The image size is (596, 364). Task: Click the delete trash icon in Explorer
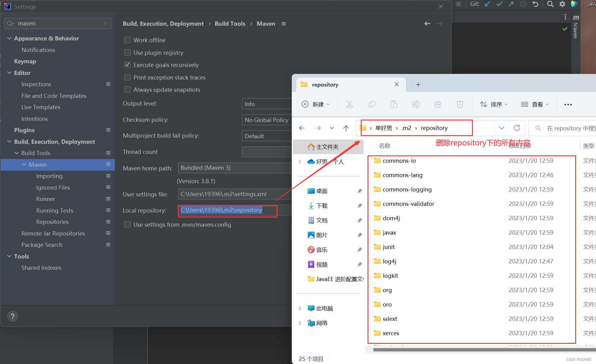click(x=460, y=104)
